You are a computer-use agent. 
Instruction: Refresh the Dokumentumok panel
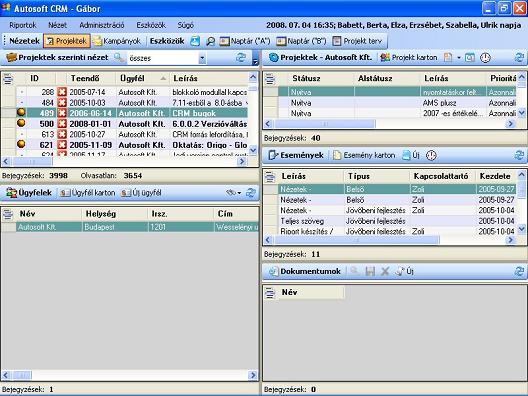tap(520, 271)
